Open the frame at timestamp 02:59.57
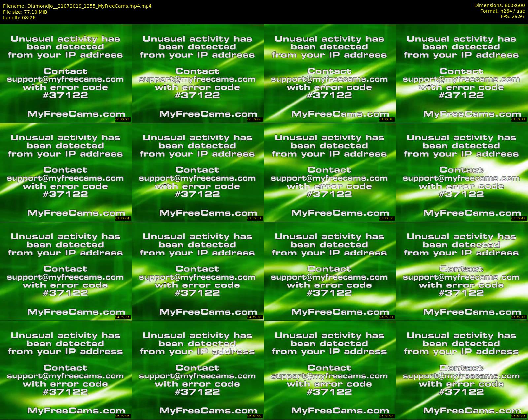 click(198, 172)
